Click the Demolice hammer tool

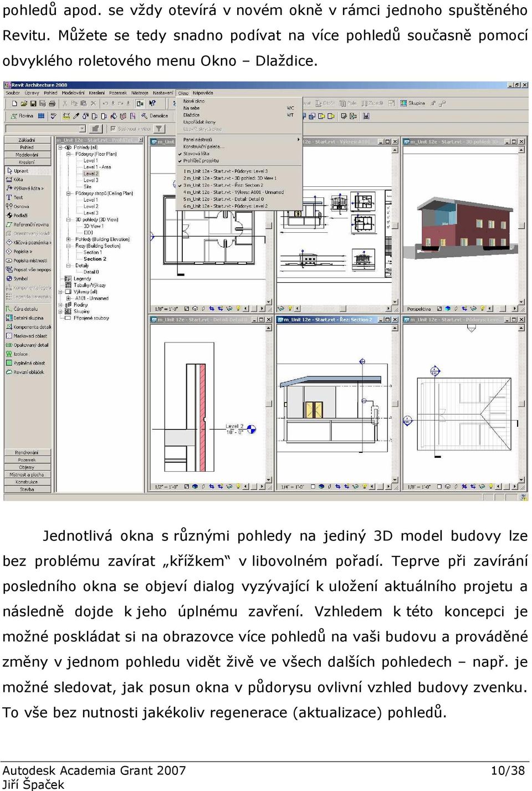tap(155, 116)
